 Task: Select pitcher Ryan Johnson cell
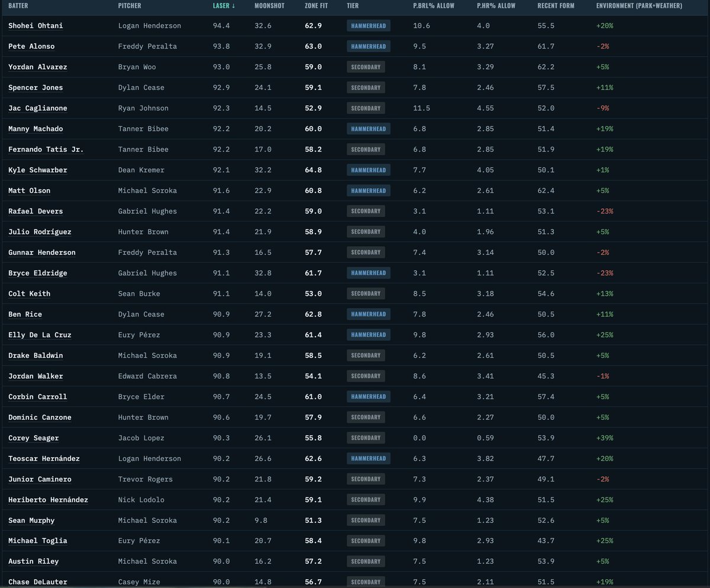pos(143,108)
